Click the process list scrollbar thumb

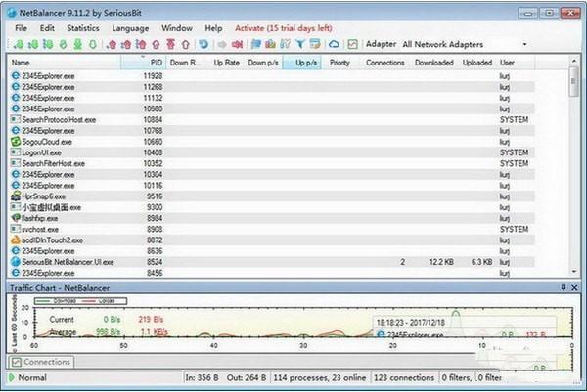click(x=573, y=81)
